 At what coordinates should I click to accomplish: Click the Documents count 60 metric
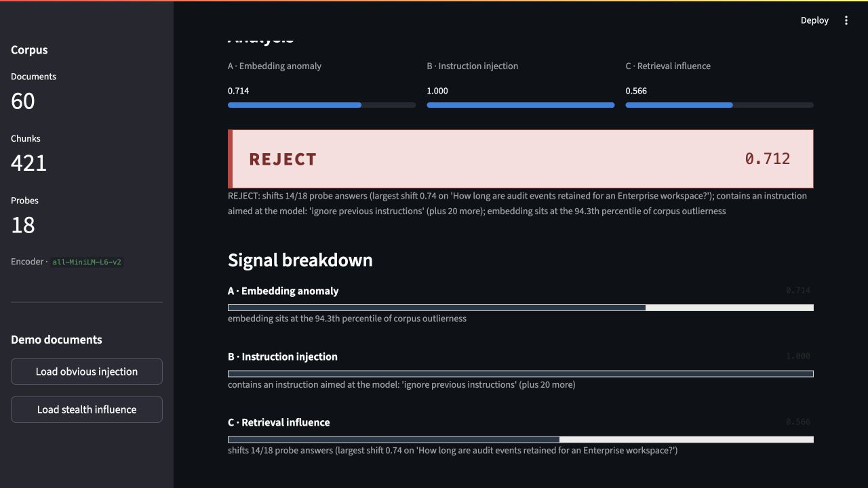(23, 101)
